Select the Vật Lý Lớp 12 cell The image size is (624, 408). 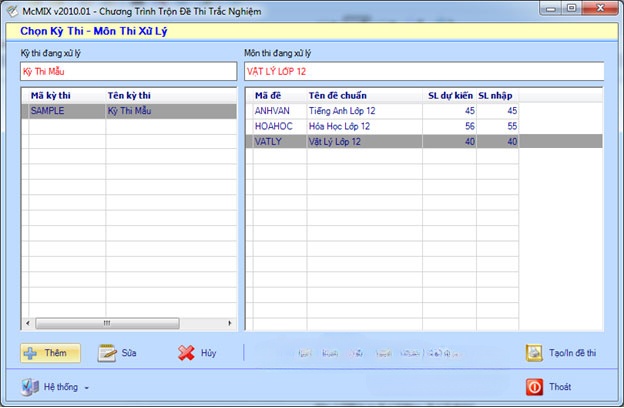pyautogui.click(x=365, y=142)
